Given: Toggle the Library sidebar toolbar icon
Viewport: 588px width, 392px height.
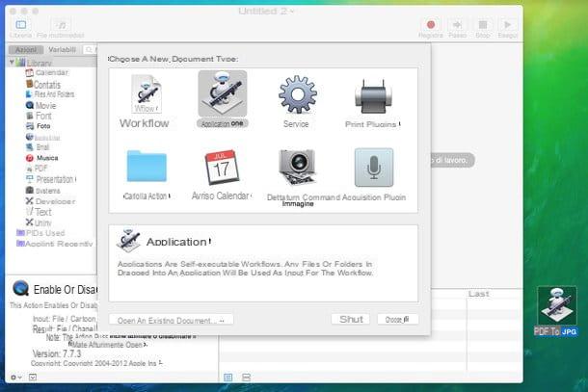Looking at the screenshot, I should 21,25.
